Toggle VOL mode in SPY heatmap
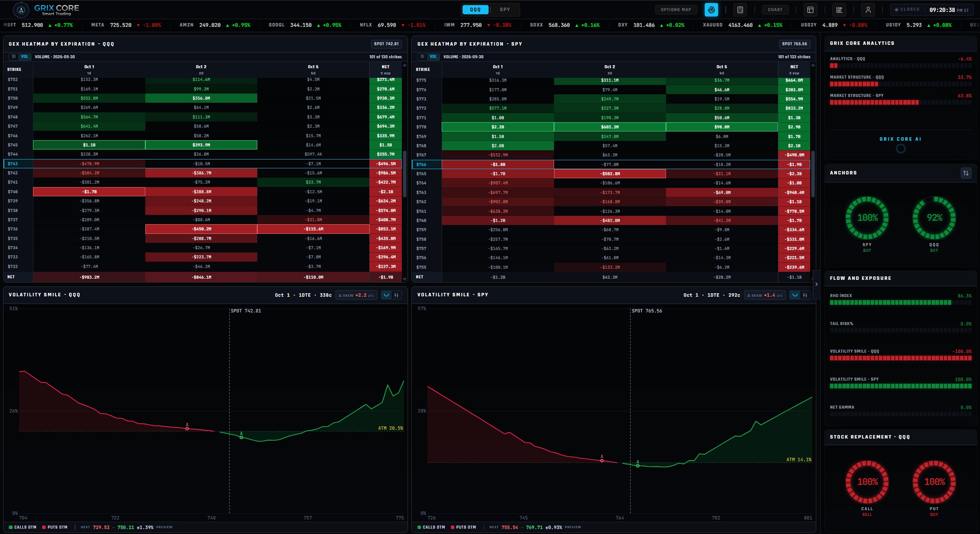The width and height of the screenshot is (980, 534). tap(433, 57)
